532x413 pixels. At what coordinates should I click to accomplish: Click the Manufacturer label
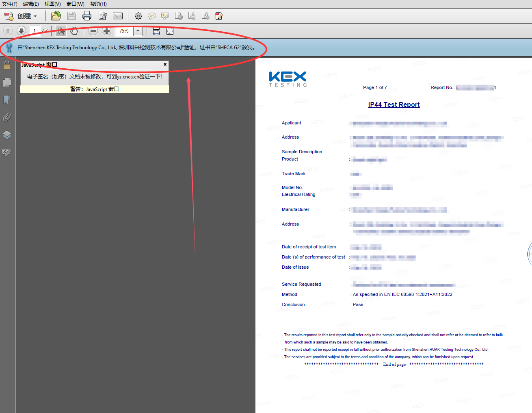click(296, 209)
